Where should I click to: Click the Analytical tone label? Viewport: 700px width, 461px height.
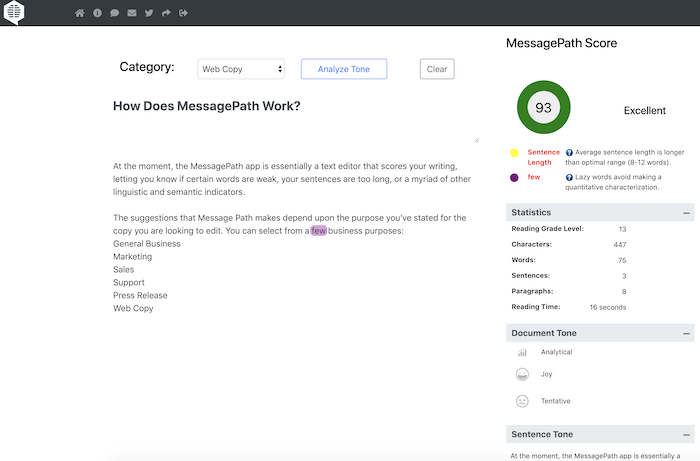pos(556,352)
